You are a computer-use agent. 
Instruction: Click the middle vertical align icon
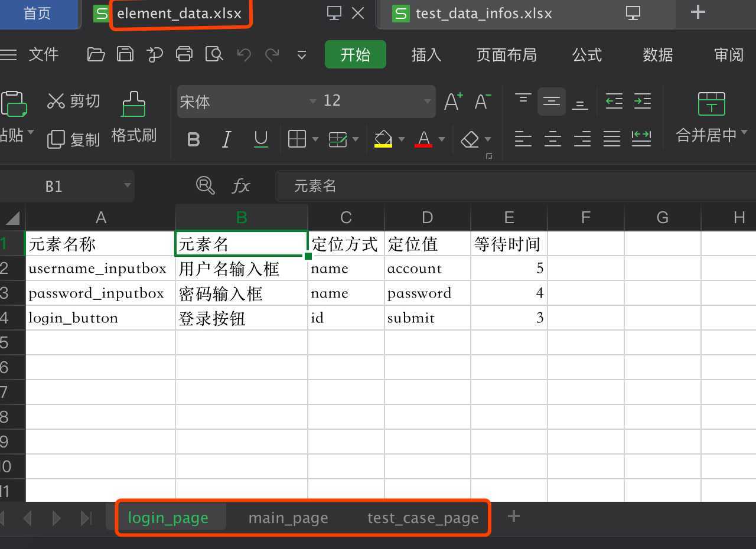552,102
